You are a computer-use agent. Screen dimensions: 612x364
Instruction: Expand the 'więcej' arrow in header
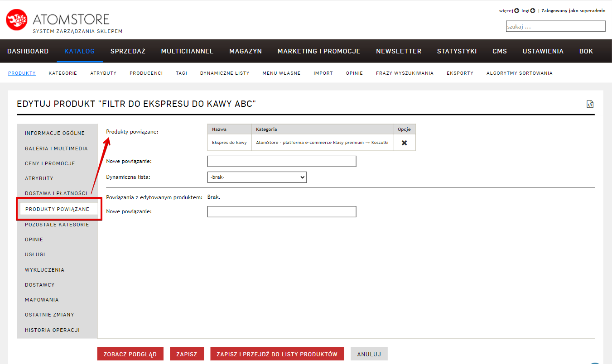point(516,11)
